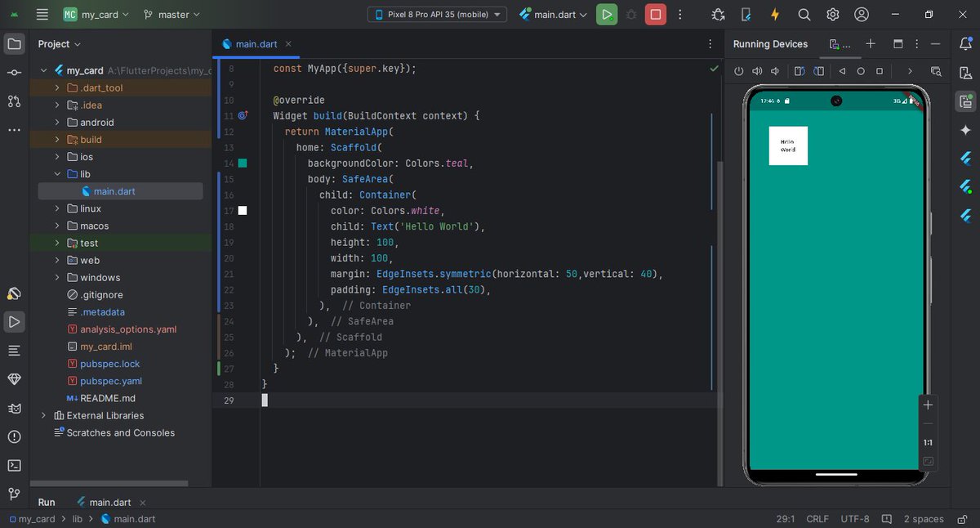Open the my_card project switcher dropdown
Image resolution: width=980 pixels, height=528 pixels.
click(x=96, y=15)
